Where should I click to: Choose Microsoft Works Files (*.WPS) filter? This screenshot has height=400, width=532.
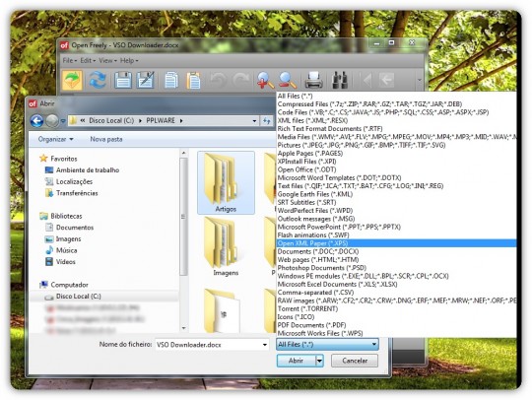coord(396,333)
